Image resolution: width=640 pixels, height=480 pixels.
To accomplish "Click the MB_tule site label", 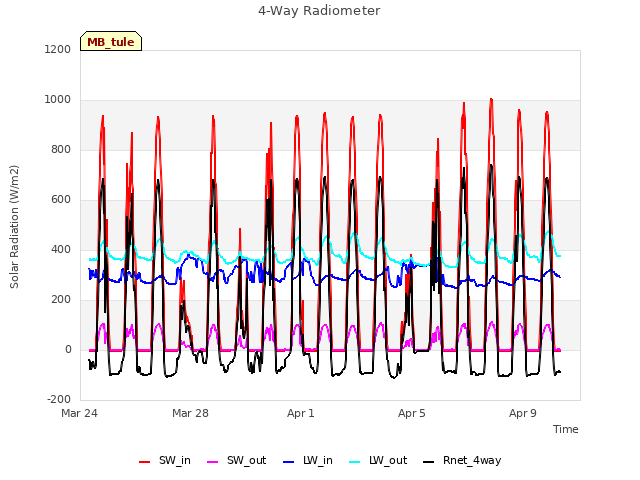I will 111,42.
